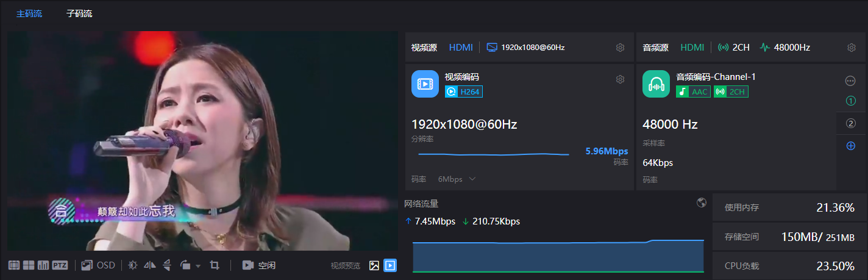This screenshot has width=868, height=280.
Task: Switch to the 主码流 main stream tab
Action: tap(29, 13)
